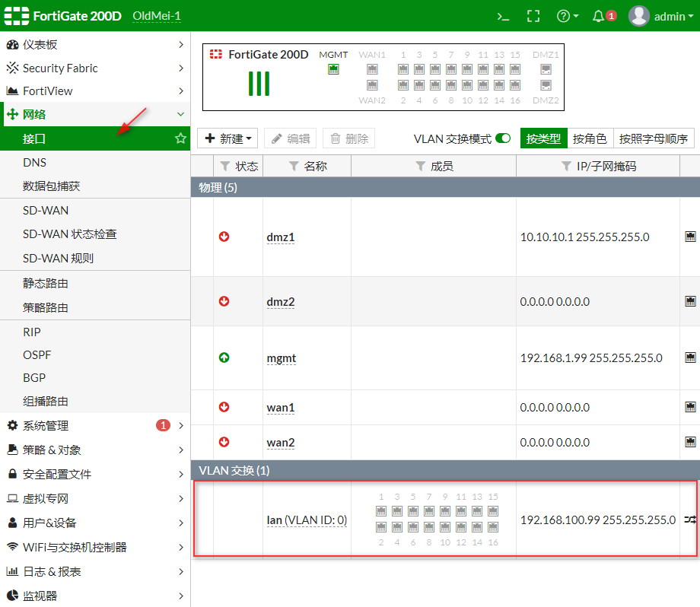Open notifications via the bell icon
The height and width of the screenshot is (607, 700).
tap(598, 15)
